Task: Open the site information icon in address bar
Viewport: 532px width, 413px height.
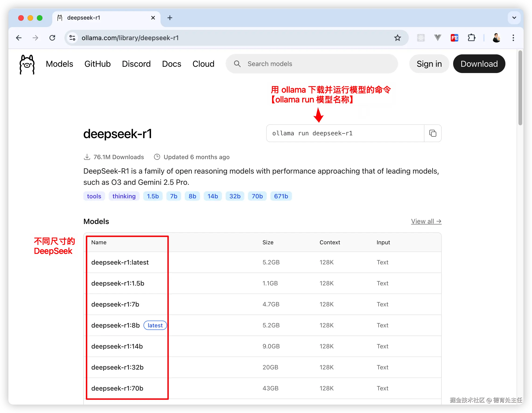Action: coord(72,38)
